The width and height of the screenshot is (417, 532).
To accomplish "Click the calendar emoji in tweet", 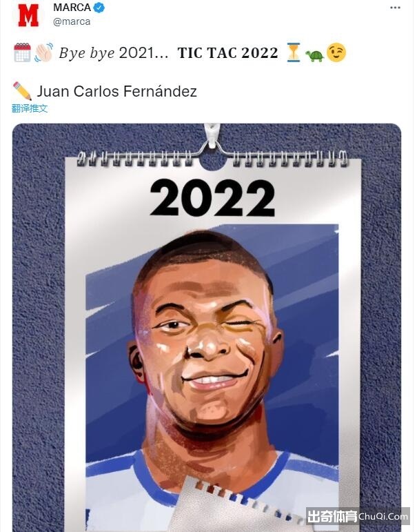I will click(22, 52).
